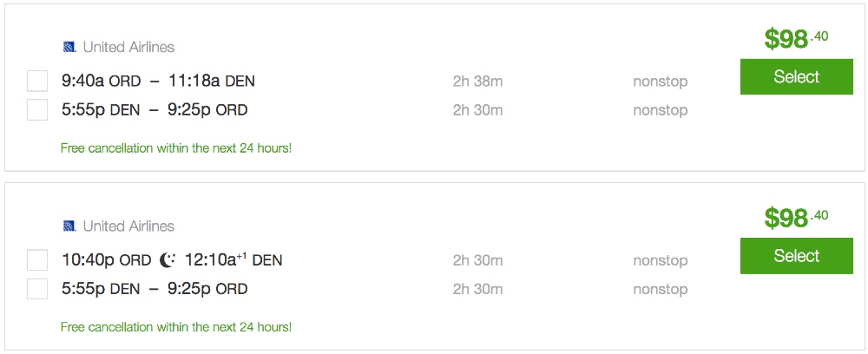
Task: Click the nonstop label on the 10:40p flight
Action: [660, 260]
